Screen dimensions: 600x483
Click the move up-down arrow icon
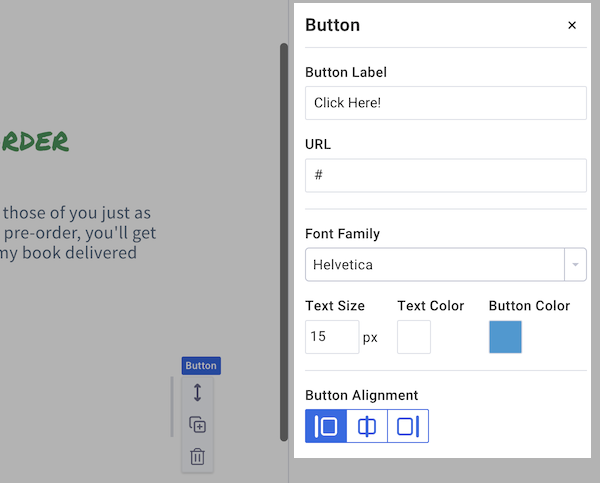[x=197, y=393]
